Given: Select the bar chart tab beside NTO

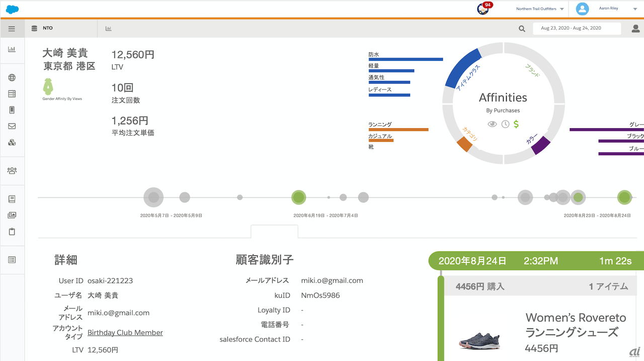Looking at the screenshot, I should [108, 29].
